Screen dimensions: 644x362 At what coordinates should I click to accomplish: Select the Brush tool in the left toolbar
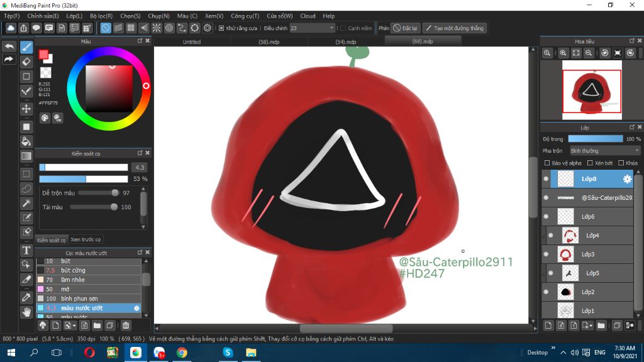coord(26,47)
